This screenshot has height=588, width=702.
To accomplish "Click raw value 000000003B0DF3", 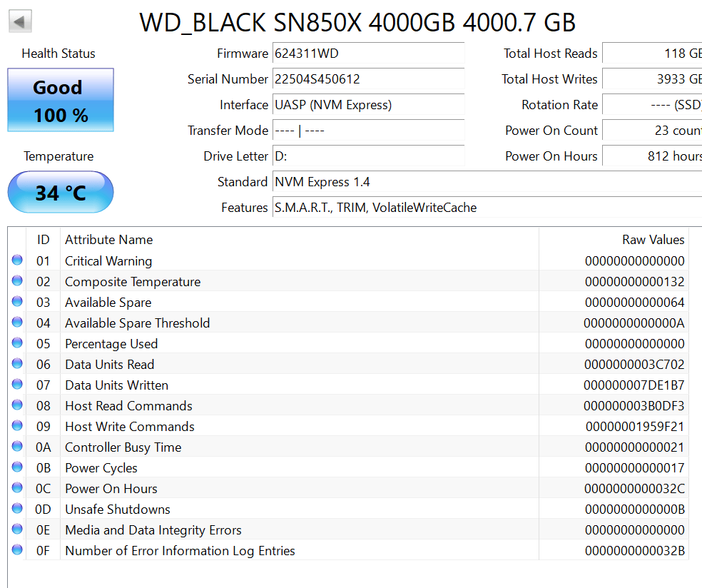I will (x=634, y=406).
